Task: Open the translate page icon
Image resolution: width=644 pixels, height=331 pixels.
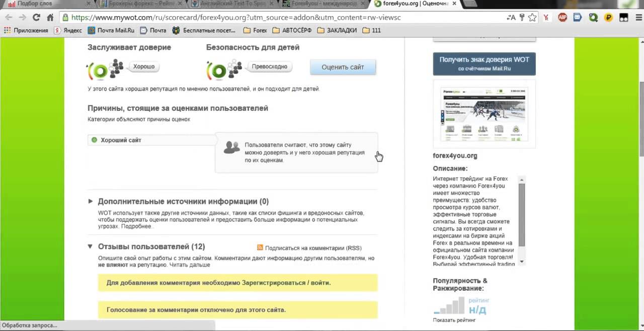Action: click(x=511, y=17)
